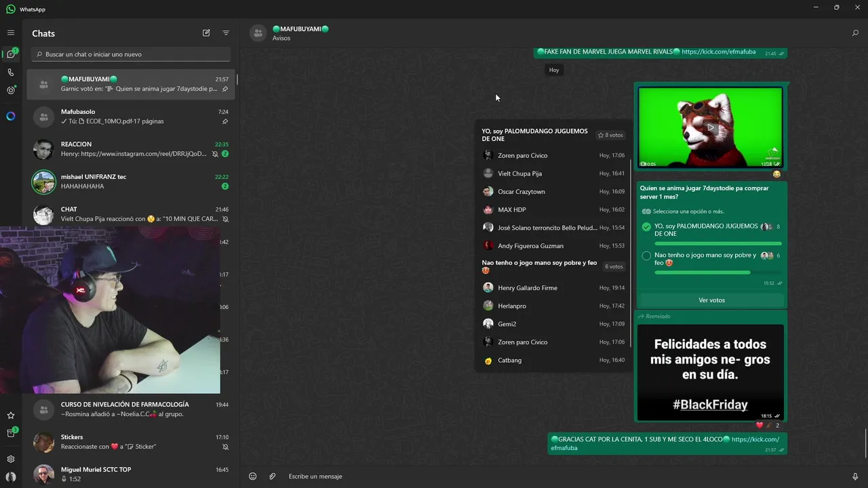This screenshot has height=488, width=868.
Task: Open the Stickers chat
Action: (x=131, y=442)
